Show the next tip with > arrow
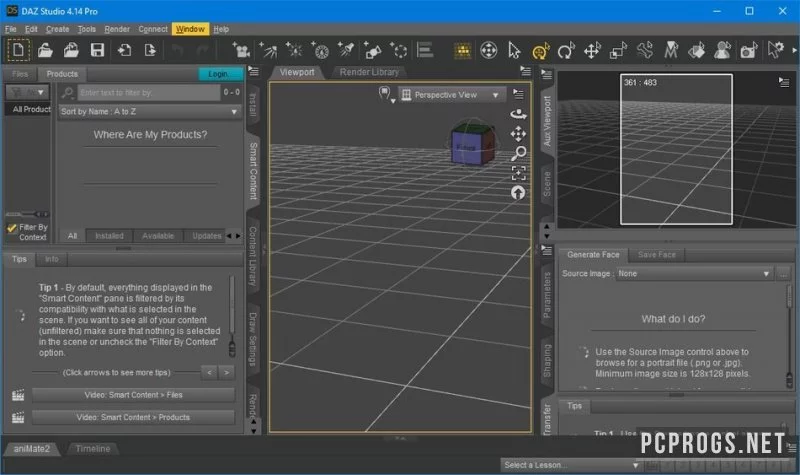This screenshot has width=800, height=475. tap(227, 372)
